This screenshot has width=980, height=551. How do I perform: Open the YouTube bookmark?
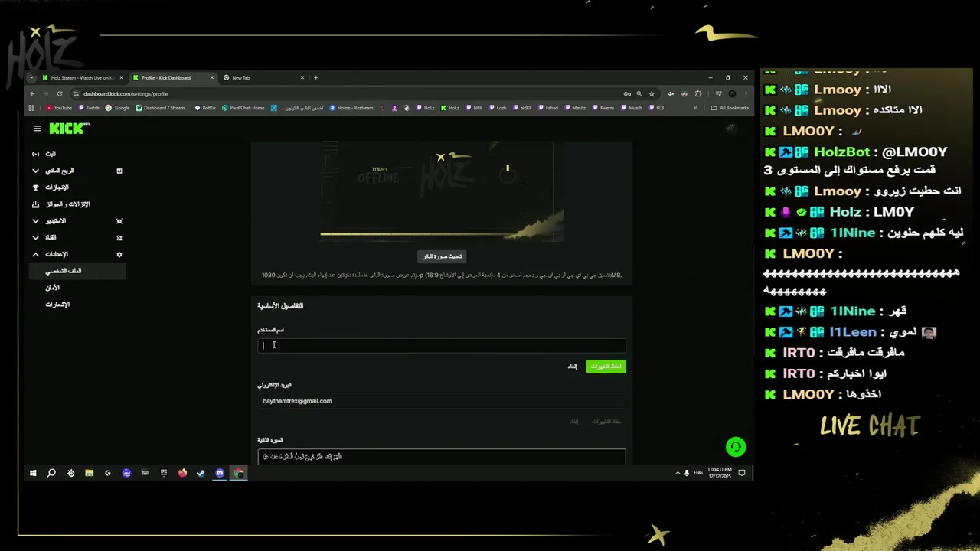pos(59,108)
